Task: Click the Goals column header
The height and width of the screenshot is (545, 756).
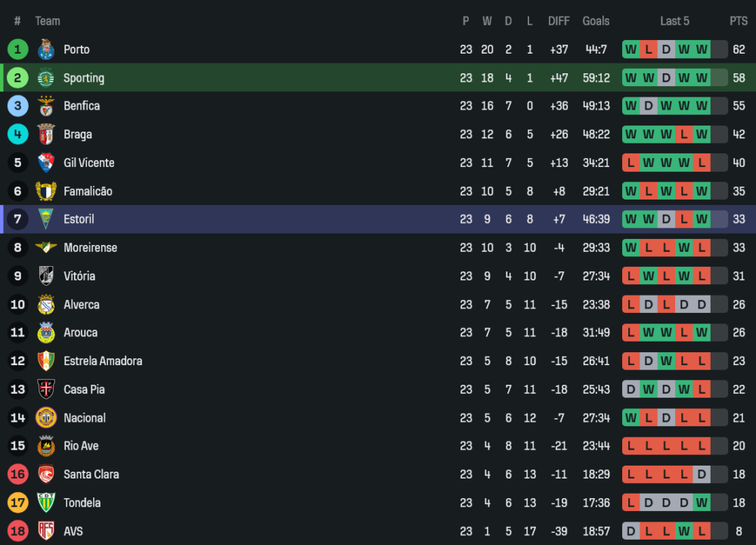Action: coord(596,21)
